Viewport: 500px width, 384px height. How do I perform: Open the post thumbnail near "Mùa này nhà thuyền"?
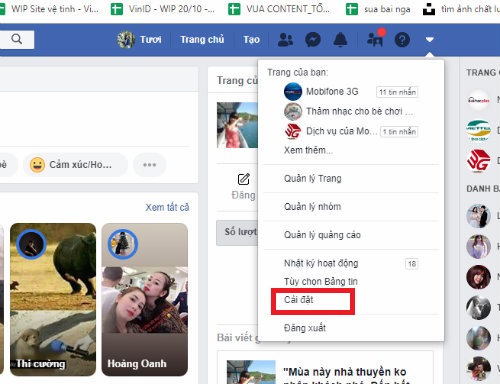point(251,372)
